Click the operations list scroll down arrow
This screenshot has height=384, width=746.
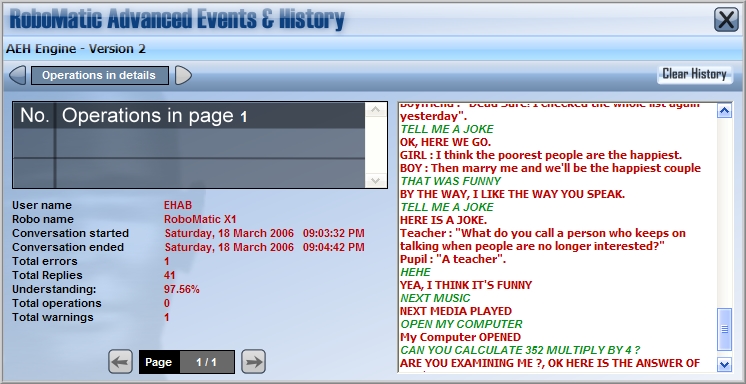[375, 180]
